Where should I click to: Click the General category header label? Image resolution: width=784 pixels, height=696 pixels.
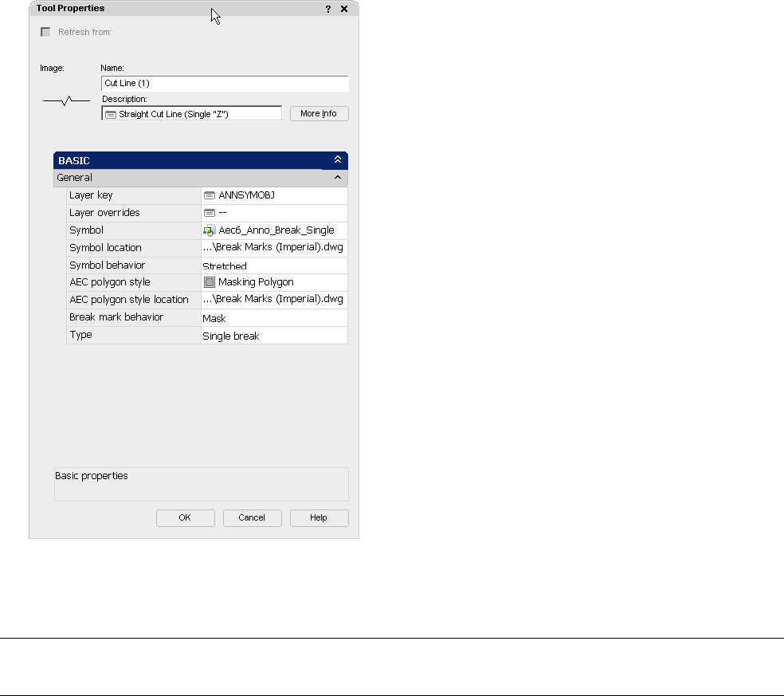(75, 178)
